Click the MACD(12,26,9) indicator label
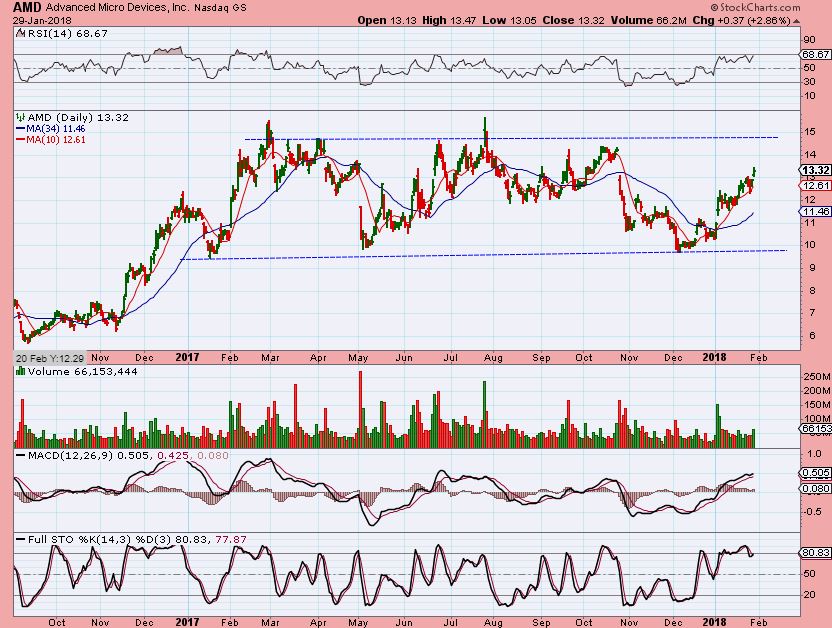 click(70, 456)
